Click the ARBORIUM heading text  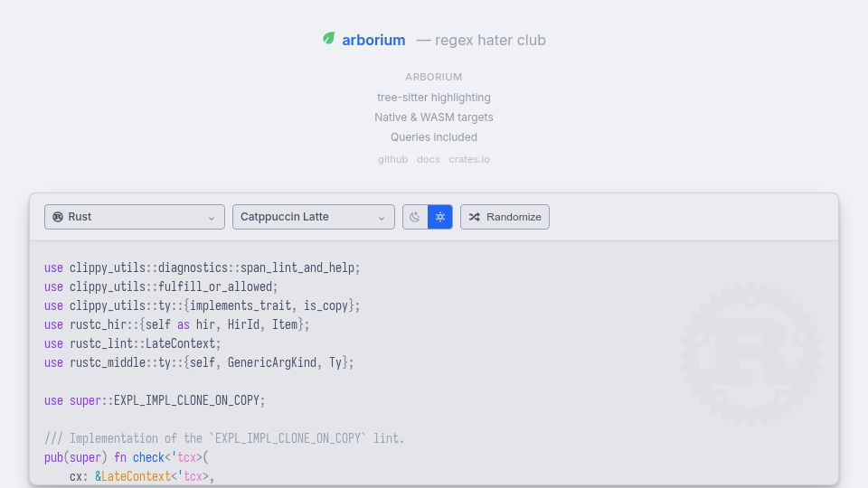[434, 77]
